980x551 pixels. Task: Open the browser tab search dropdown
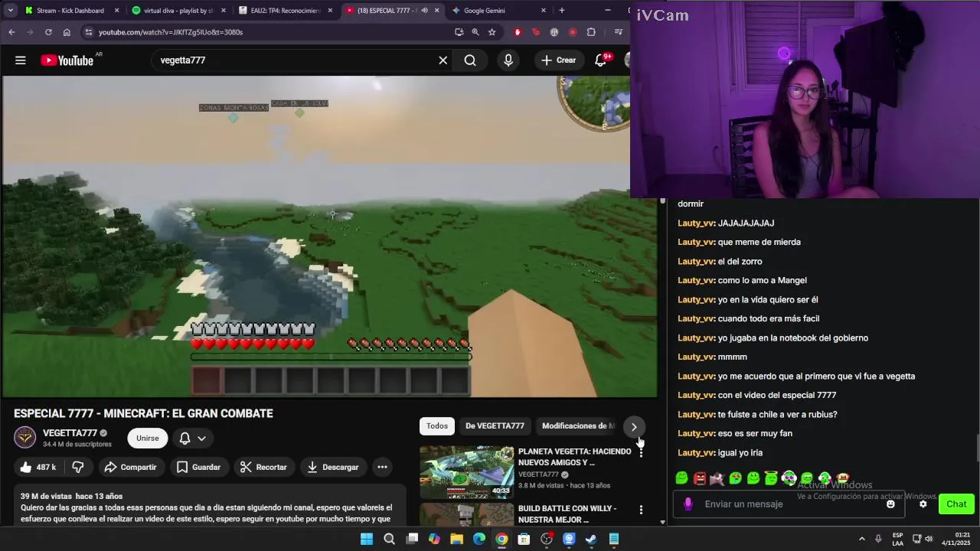pos(11,11)
